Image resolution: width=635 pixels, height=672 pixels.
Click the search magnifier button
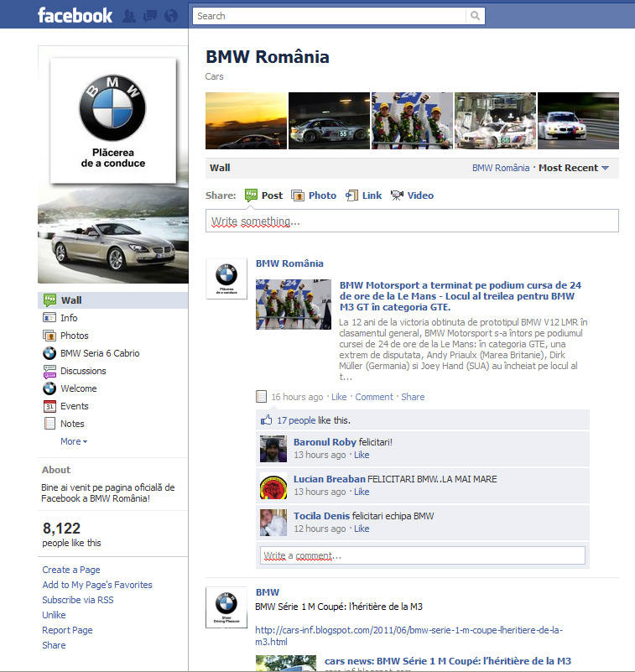(476, 16)
